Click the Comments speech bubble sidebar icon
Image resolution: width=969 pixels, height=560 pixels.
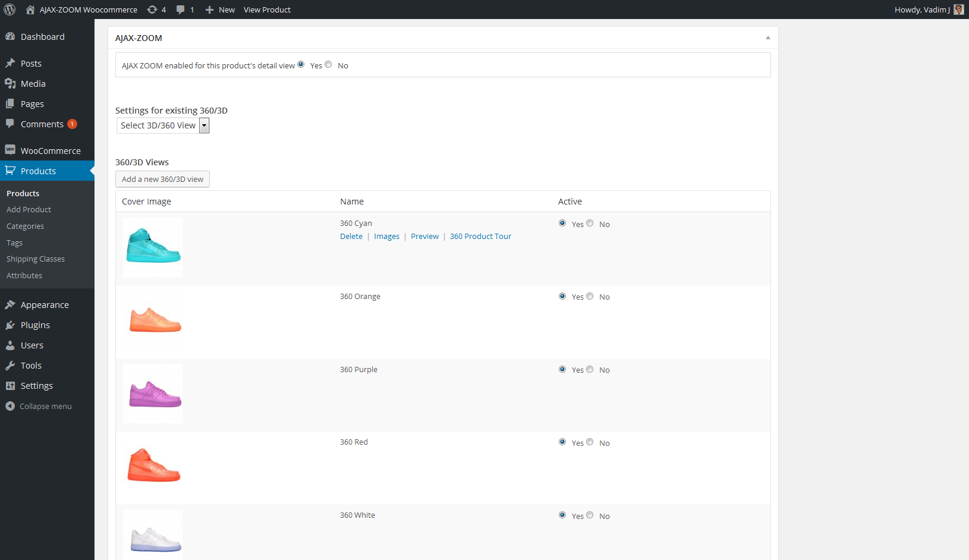[x=10, y=124]
